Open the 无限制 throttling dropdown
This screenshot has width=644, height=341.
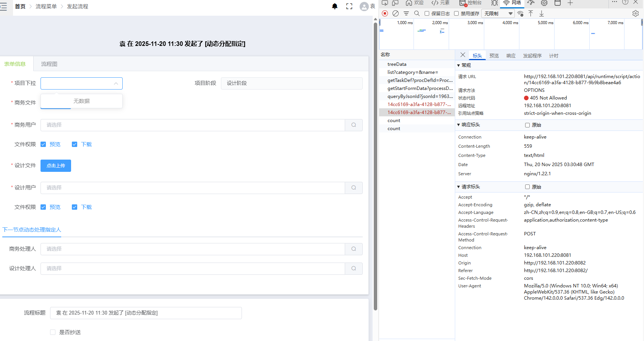[498, 13]
